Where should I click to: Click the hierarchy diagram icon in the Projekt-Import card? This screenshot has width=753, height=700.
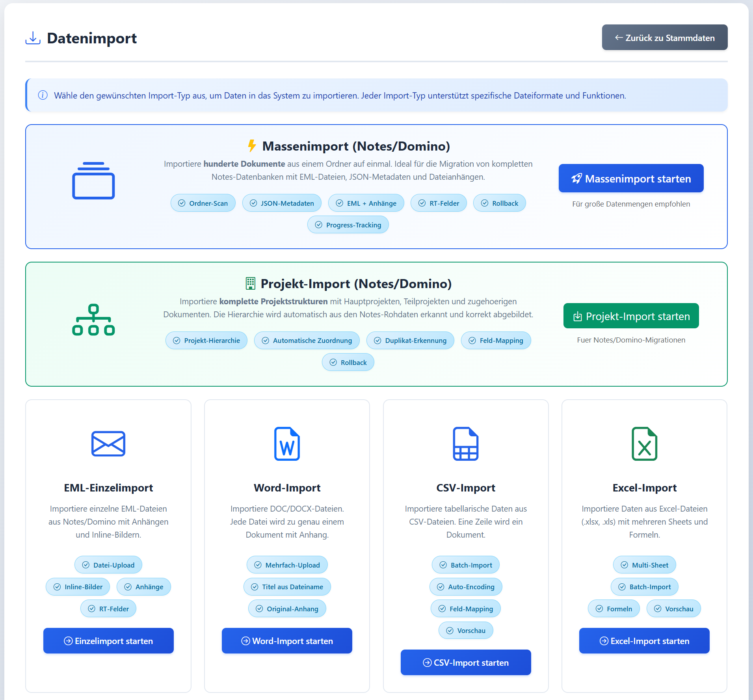tap(93, 319)
